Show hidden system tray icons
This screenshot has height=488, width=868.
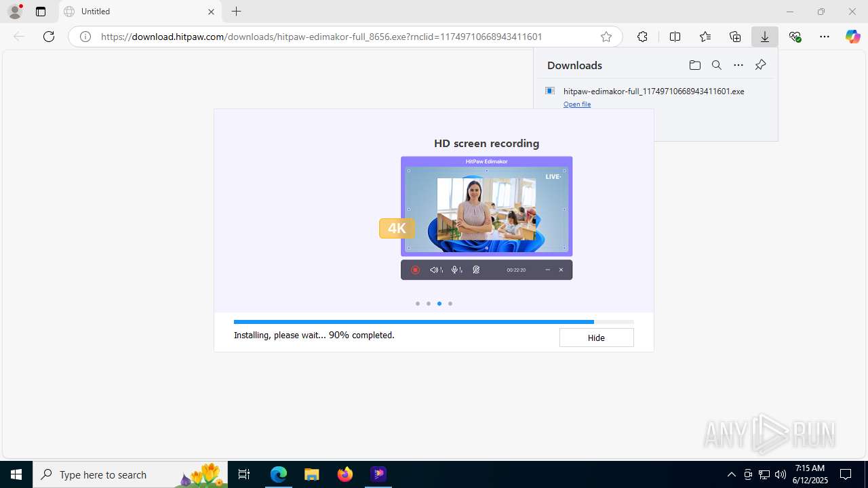[x=731, y=474]
